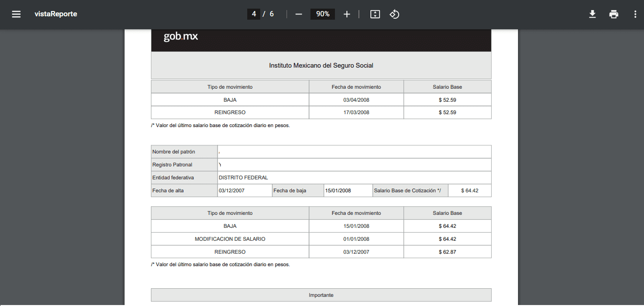Click 'Salario Base de Cotización */' label
The image size is (644, 306).
tap(407, 190)
